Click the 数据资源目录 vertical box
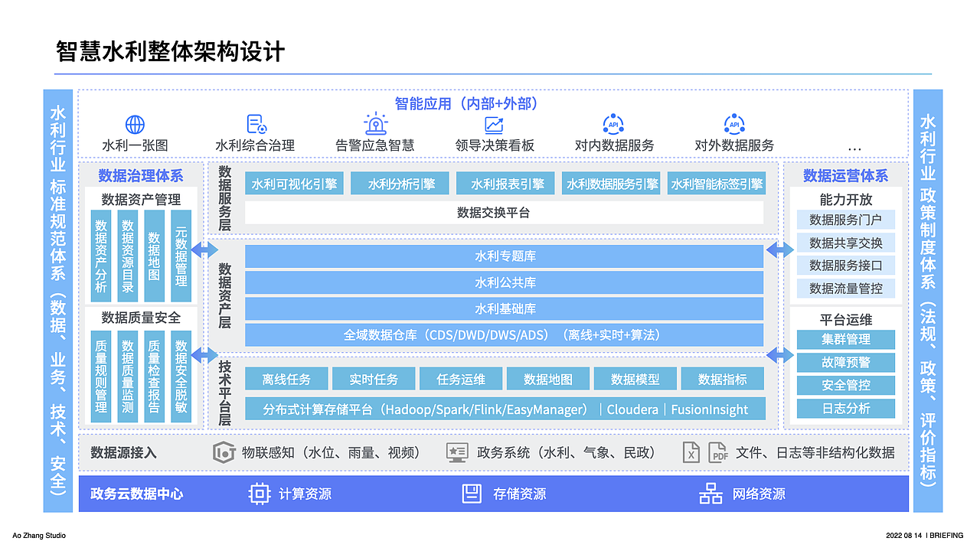The height and width of the screenshot is (551, 980). tap(128, 256)
